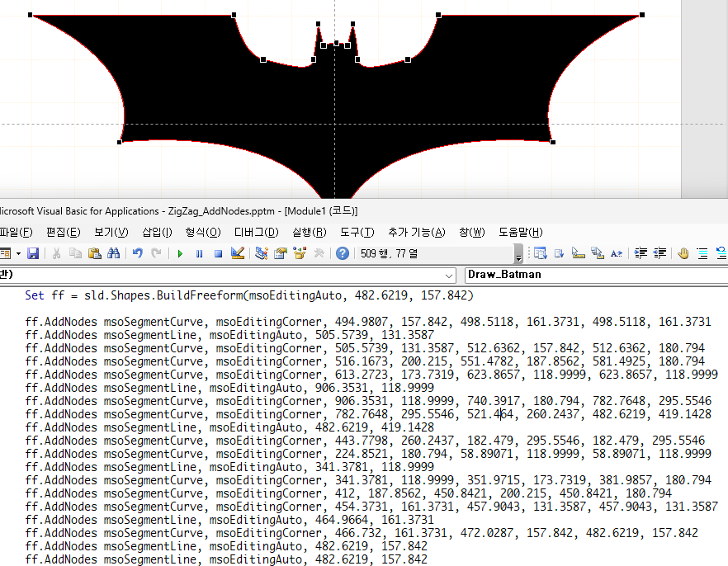Open the 추가 기능(A) menu
This screenshot has height=566, width=728.
click(417, 232)
